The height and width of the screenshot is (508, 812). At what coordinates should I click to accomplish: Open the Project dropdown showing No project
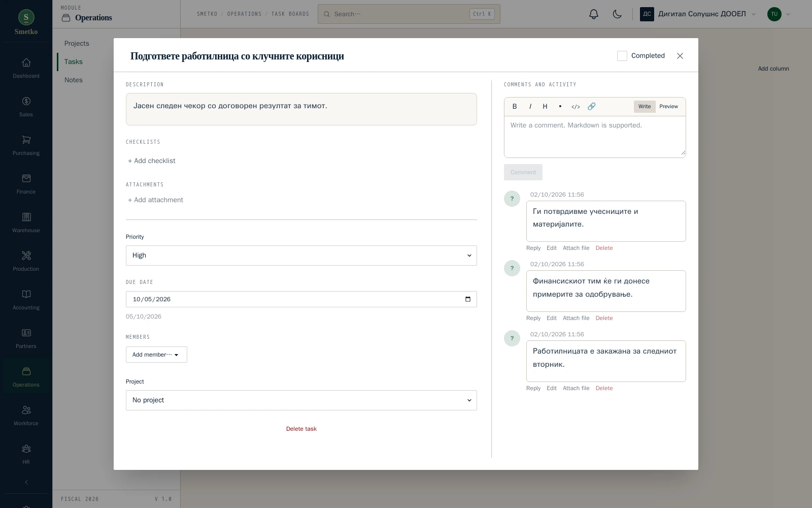[301, 400]
